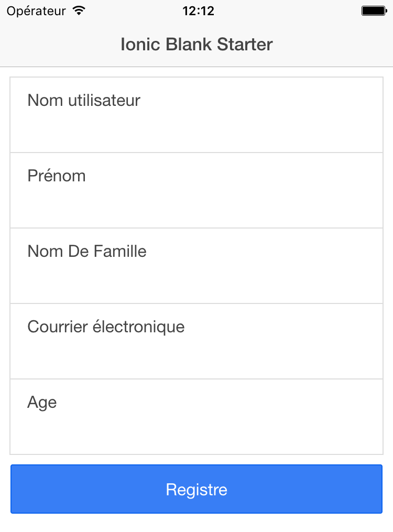Focus the empty Age input
This screenshot has height=532, width=393.
[x=196, y=431]
